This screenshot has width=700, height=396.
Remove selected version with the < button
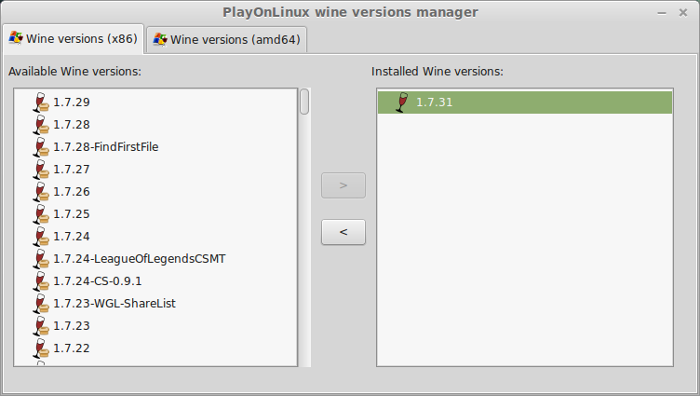[343, 232]
